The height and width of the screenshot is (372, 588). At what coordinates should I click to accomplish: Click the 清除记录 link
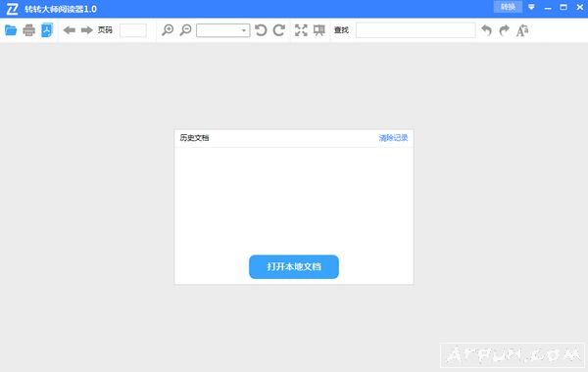(x=393, y=138)
